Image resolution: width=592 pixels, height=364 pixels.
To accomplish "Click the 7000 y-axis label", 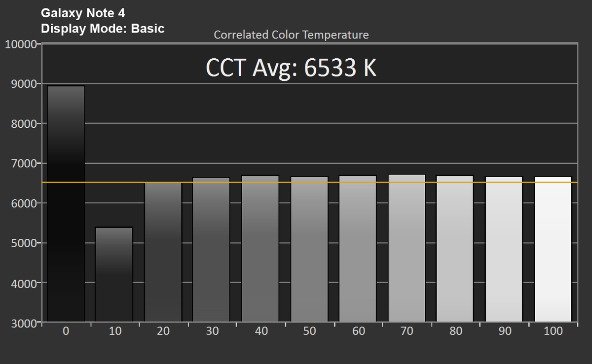I will 24,164.
